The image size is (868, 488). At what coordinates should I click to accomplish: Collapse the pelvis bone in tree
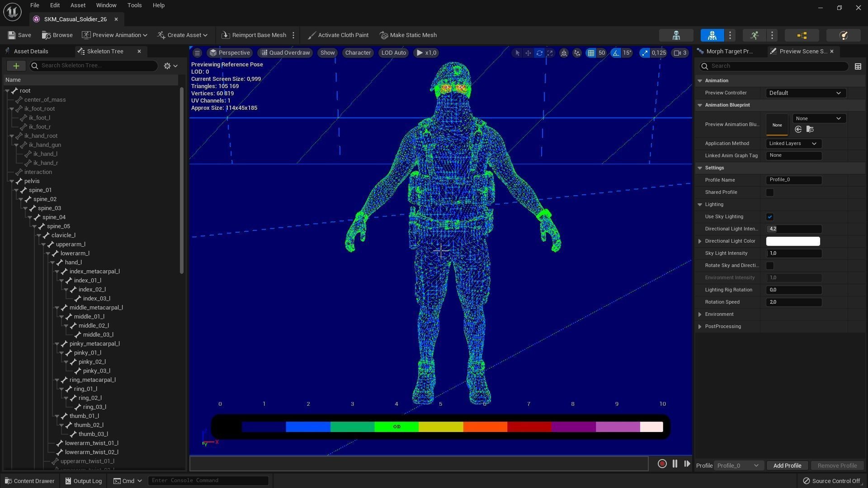point(12,181)
